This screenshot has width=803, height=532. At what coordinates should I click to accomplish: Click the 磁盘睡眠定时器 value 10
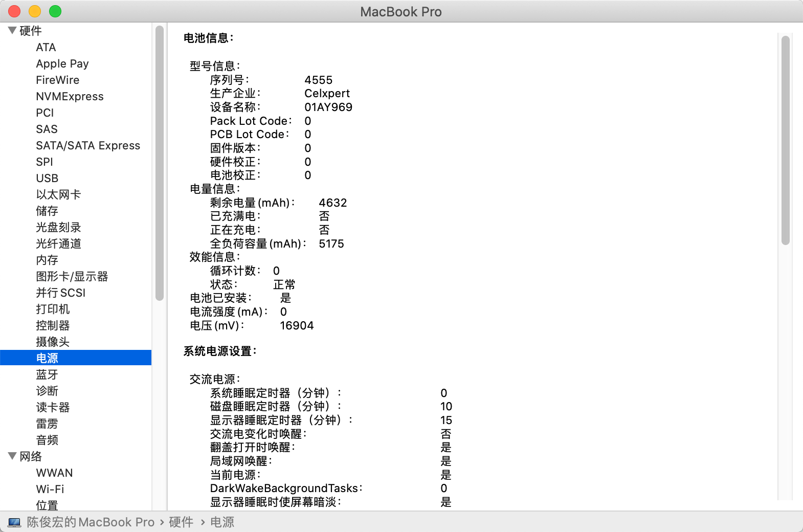pyautogui.click(x=447, y=406)
